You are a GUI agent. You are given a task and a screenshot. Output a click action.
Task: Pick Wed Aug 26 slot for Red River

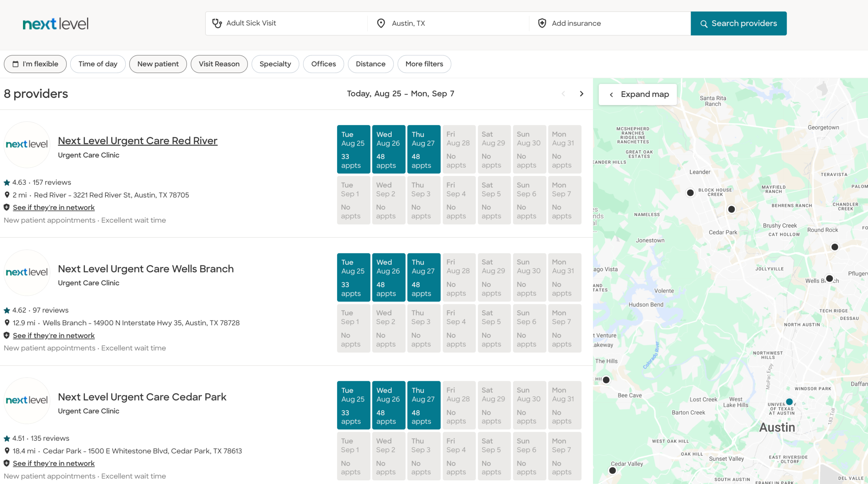click(x=389, y=149)
